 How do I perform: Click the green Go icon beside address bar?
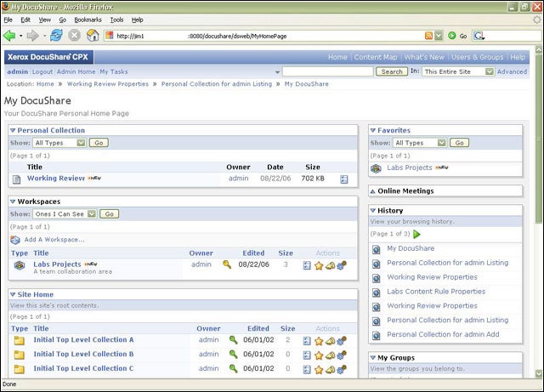tap(451, 36)
